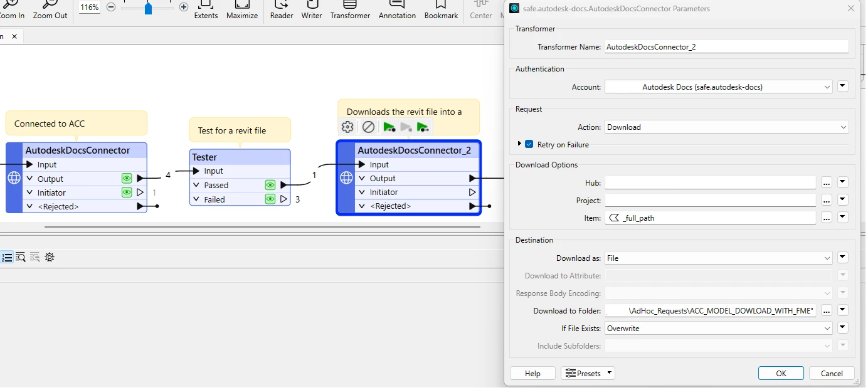Click globe icon on AutodeskDocsConnector_2 transformer
Screen dimensions: 868x390
pyautogui.click(x=346, y=178)
